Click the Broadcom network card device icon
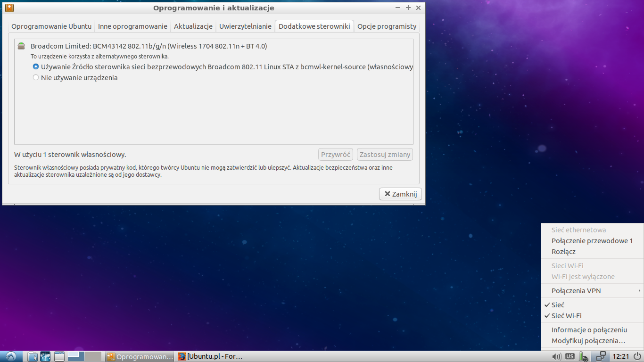 point(21,46)
